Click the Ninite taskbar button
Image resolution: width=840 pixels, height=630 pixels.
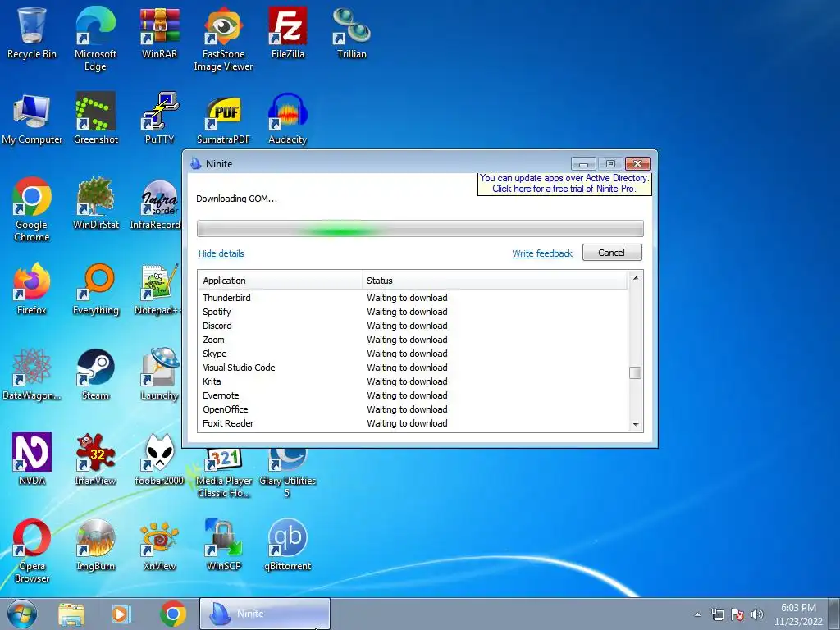265,614
